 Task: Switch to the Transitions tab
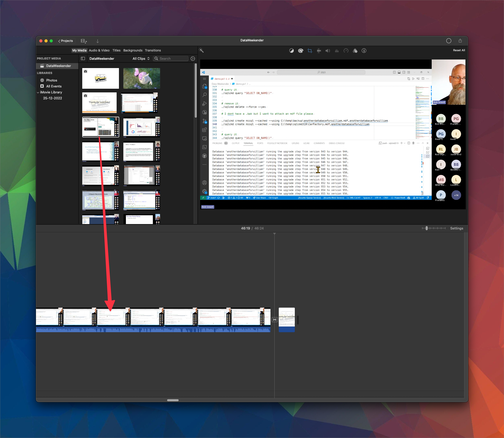point(153,50)
